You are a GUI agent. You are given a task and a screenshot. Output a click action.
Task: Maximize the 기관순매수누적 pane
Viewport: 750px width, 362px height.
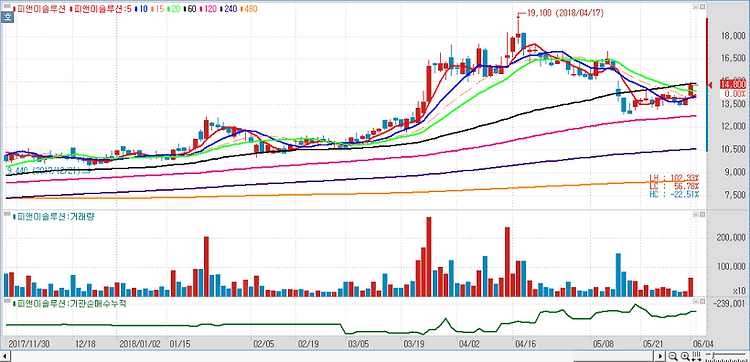pyautogui.click(x=703, y=301)
